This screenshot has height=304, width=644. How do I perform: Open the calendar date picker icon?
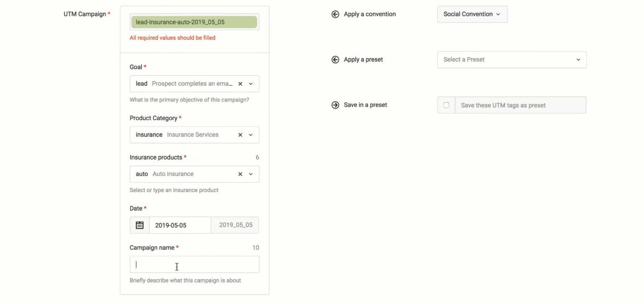(x=139, y=225)
